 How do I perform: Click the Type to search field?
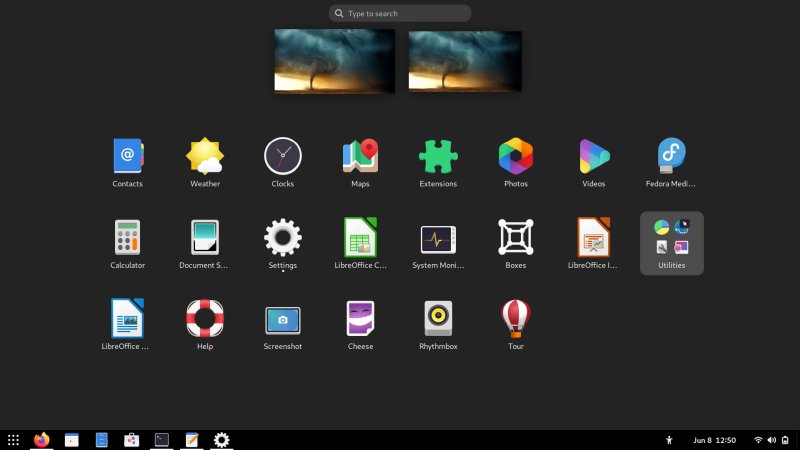pyautogui.click(x=400, y=13)
